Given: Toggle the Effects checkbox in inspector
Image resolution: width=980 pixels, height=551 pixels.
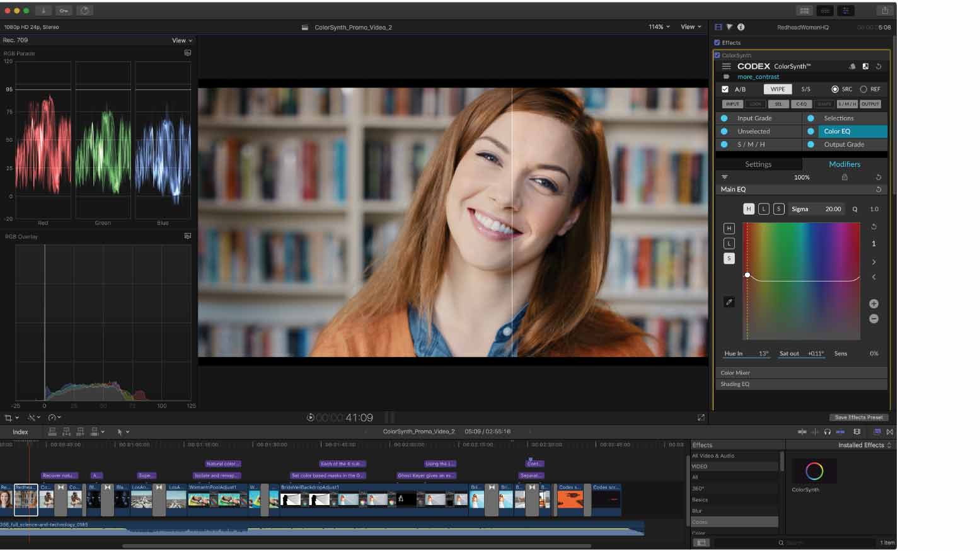Looking at the screenshot, I should tap(717, 43).
